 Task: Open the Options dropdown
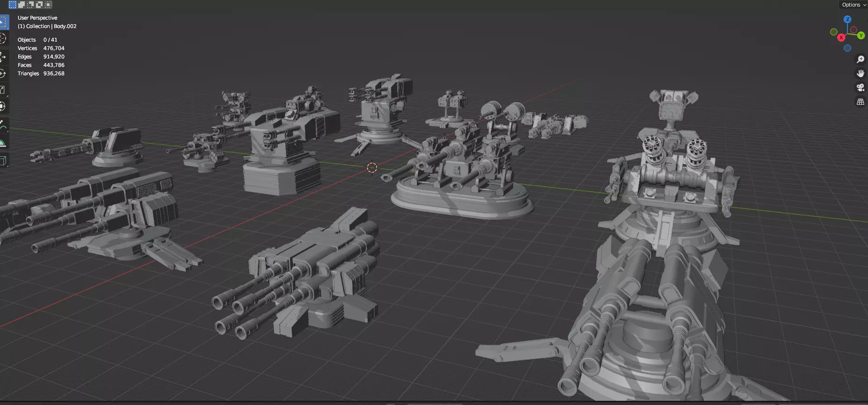click(854, 5)
